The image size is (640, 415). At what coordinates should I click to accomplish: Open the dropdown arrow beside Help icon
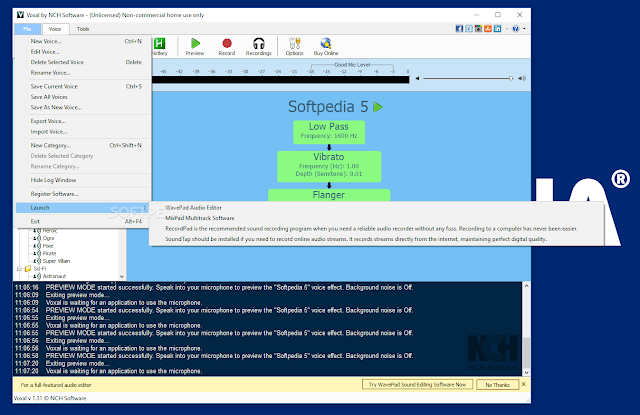[524, 29]
